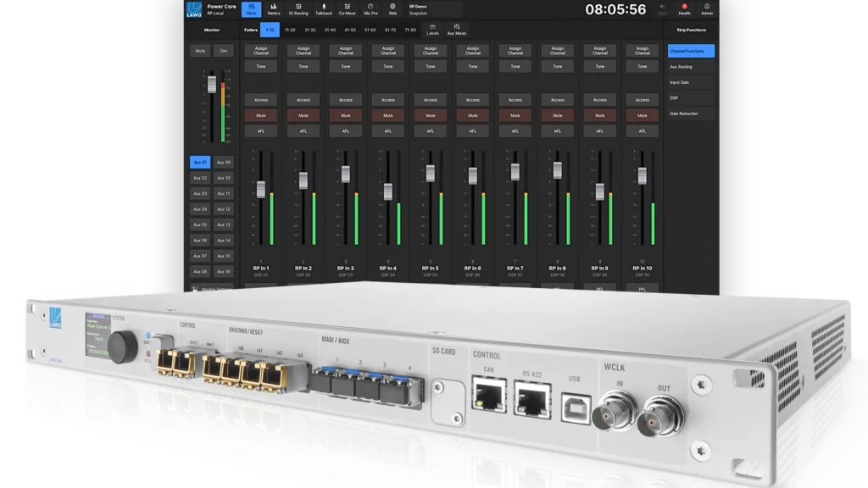Open the Web globe icon
The image size is (868, 488).
[x=392, y=8]
